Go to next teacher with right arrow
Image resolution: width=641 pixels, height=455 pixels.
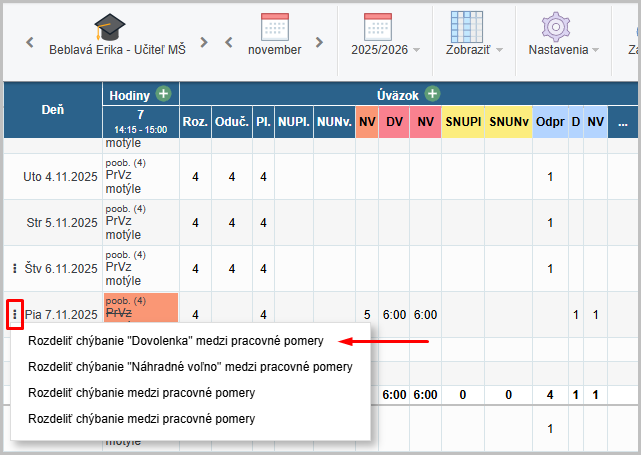click(x=204, y=43)
